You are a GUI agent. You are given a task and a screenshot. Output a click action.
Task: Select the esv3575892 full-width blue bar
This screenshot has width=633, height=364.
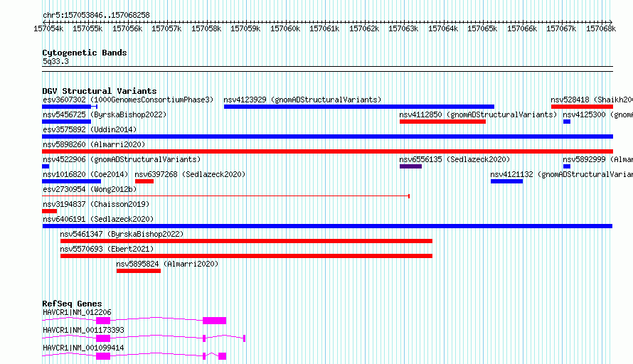coord(327,136)
